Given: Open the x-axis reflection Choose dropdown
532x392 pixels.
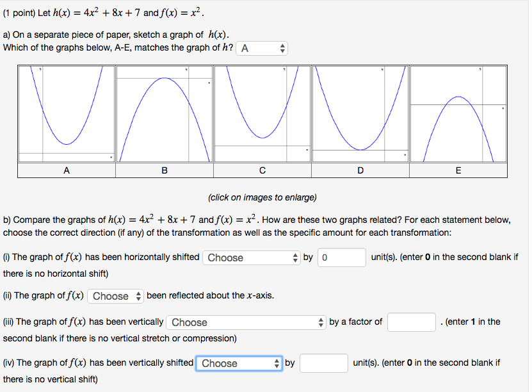Looking at the screenshot, I should tap(115, 296).
